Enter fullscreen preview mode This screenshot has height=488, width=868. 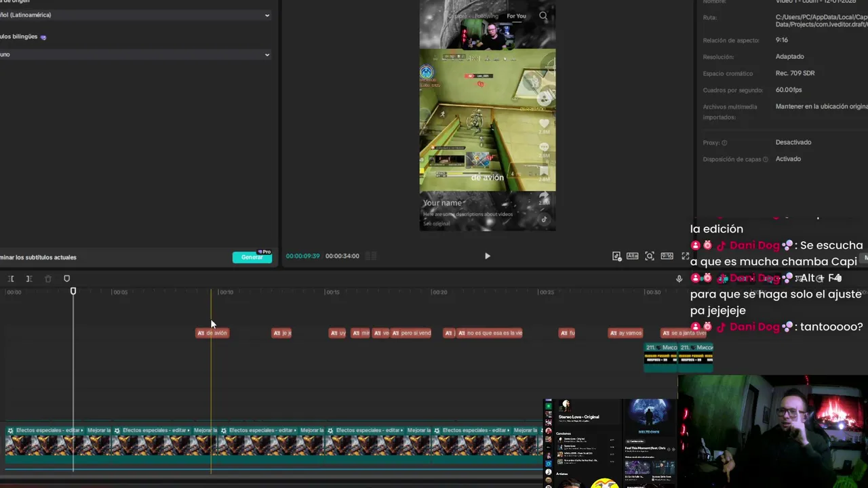click(x=685, y=256)
